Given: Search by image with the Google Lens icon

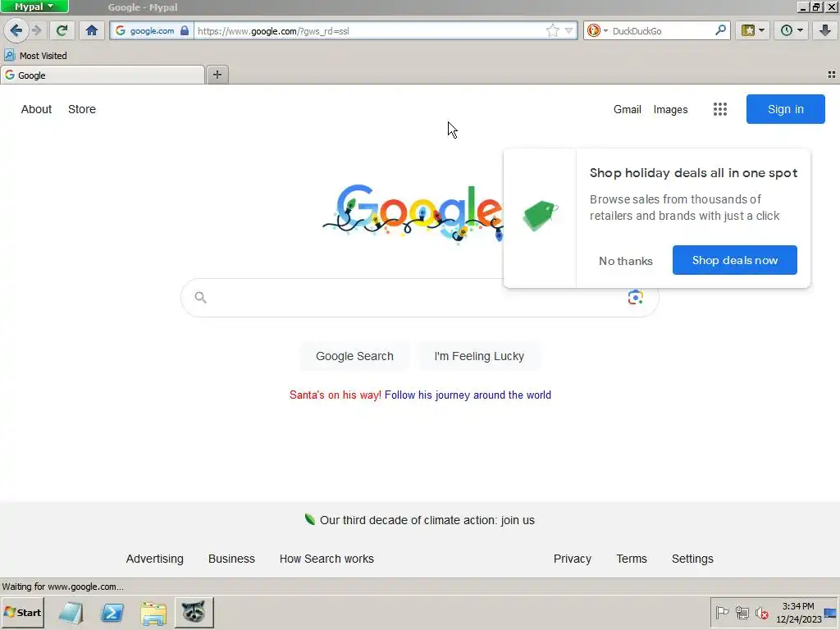Looking at the screenshot, I should [x=636, y=297].
